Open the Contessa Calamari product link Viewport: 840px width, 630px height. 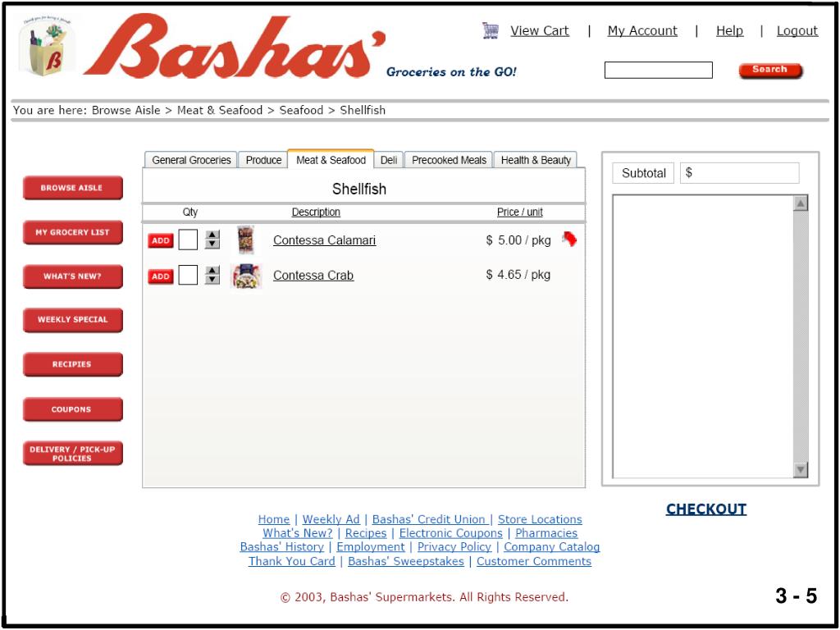(325, 240)
